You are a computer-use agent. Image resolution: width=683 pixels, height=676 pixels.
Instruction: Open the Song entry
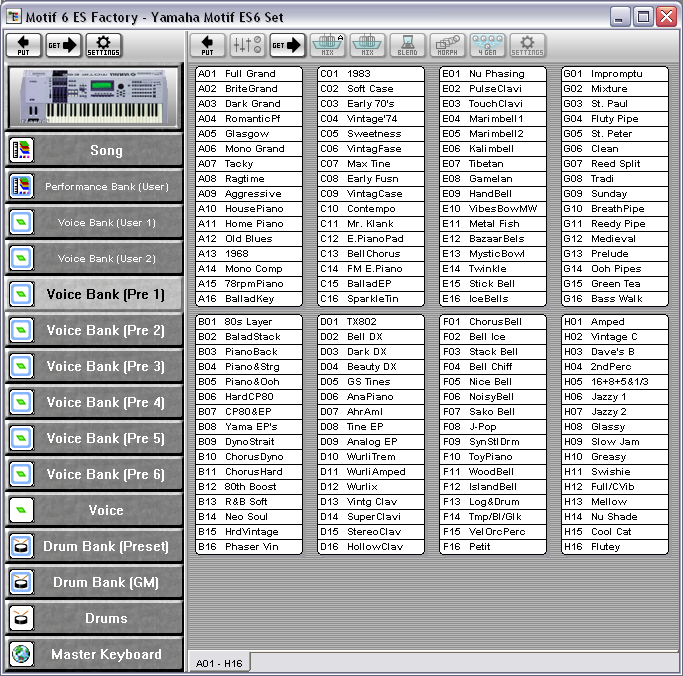pos(94,150)
